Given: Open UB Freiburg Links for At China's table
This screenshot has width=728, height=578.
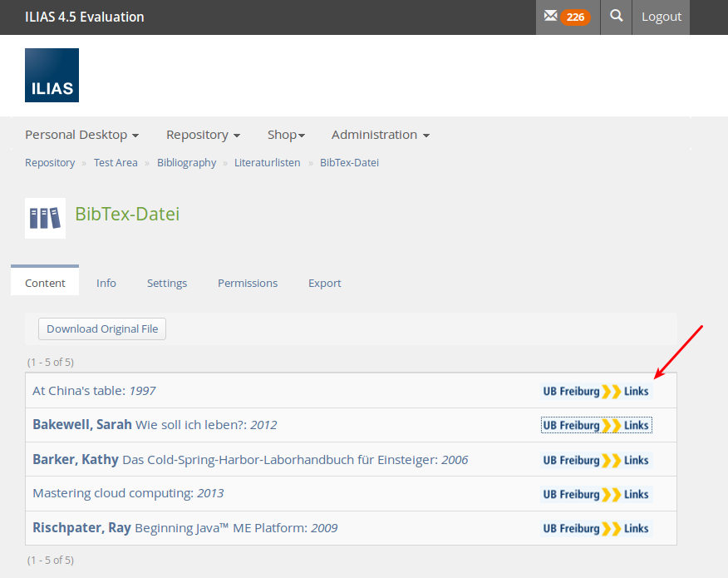Looking at the screenshot, I should (595, 391).
